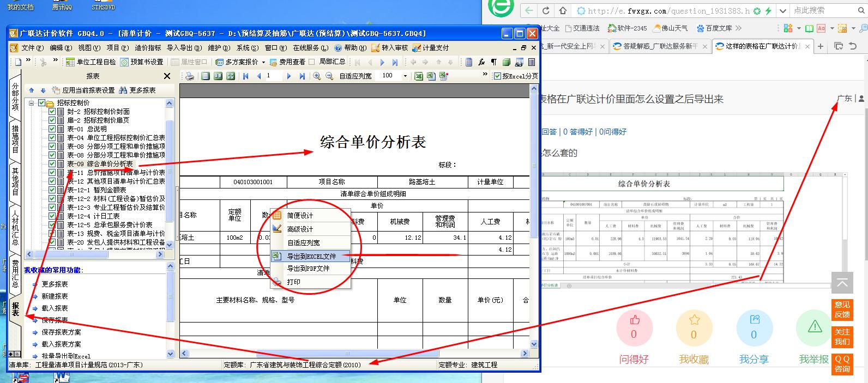This screenshot has height=383, width=868.
Task: Collapse 招标控制价 tree node
Action: (32, 102)
